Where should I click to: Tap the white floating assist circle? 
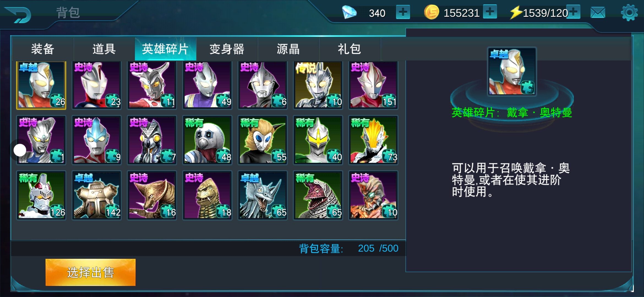(20, 150)
